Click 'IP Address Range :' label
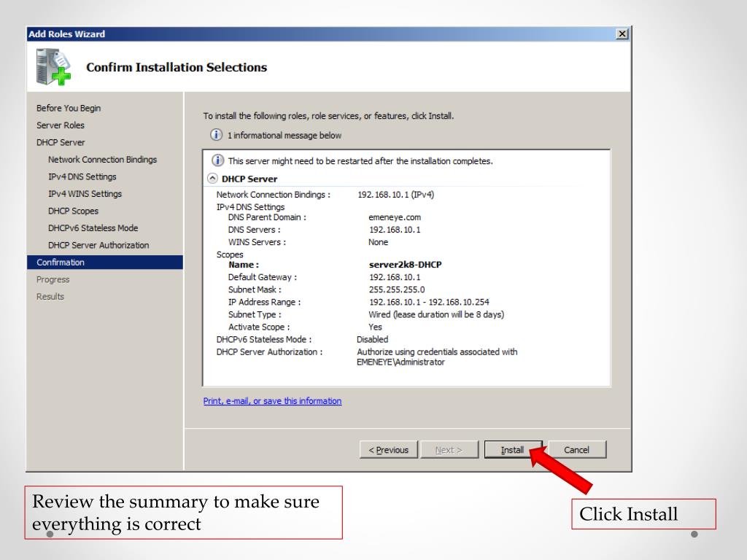Image resolution: width=747 pixels, height=560 pixels. (x=264, y=302)
